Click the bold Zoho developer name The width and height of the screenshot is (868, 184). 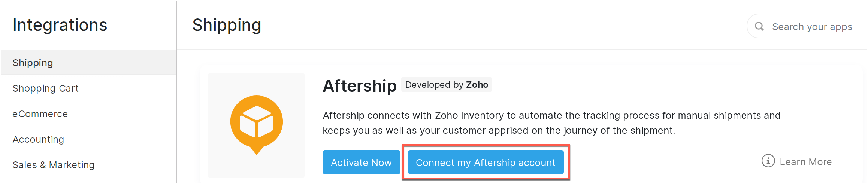click(x=477, y=85)
